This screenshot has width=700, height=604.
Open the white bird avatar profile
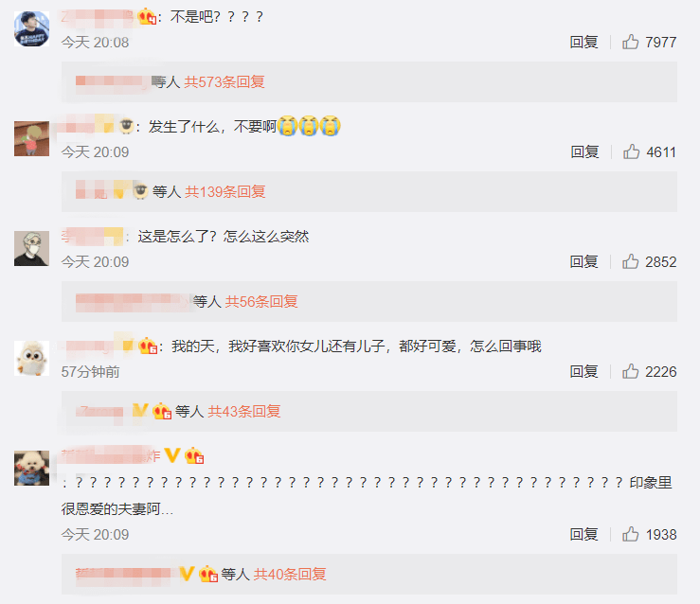click(31, 358)
